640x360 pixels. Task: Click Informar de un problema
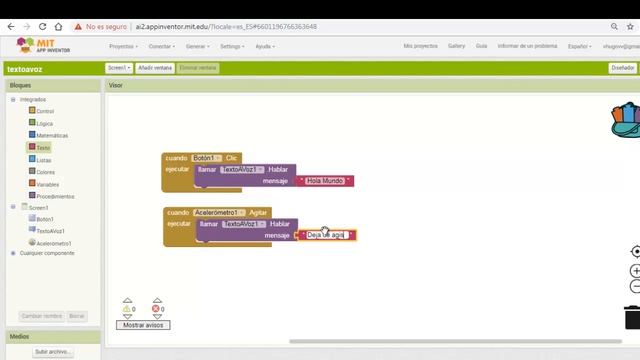click(x=527, y=46)
